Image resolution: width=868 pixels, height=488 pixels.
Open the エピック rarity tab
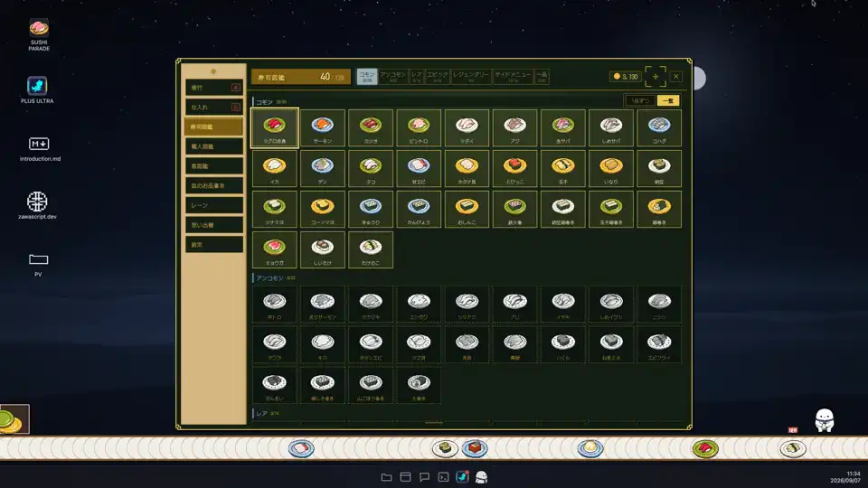[x=438, y=76]
